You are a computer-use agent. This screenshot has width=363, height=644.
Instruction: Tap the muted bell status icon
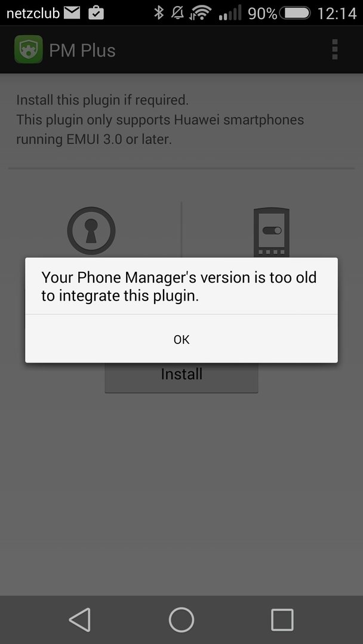pos(177,13)
